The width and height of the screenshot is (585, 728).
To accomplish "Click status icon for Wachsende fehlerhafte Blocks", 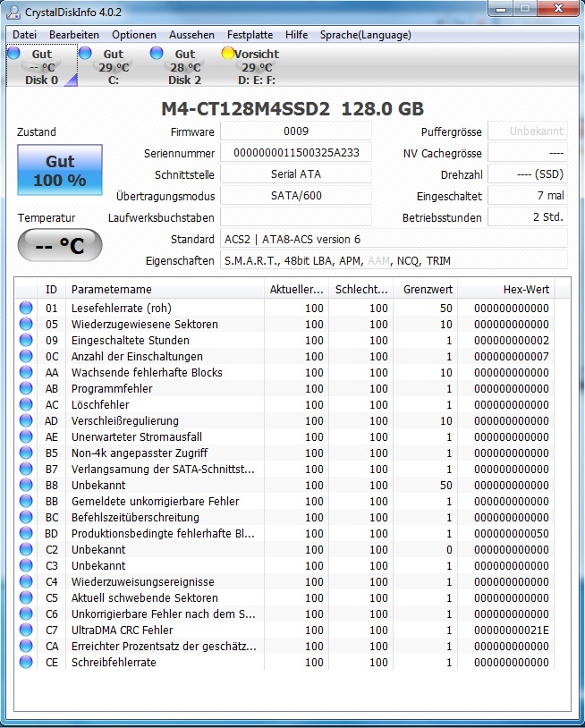I will click(26, 372).
